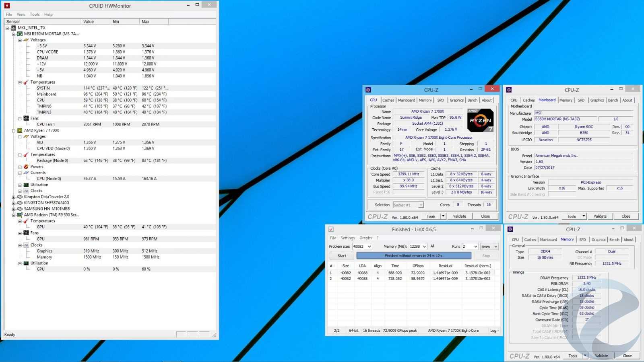Select the Kingston DataTraveler 2.0 drive entry
Viewport: 644px width, 362px height.
[x=46, y=197]
